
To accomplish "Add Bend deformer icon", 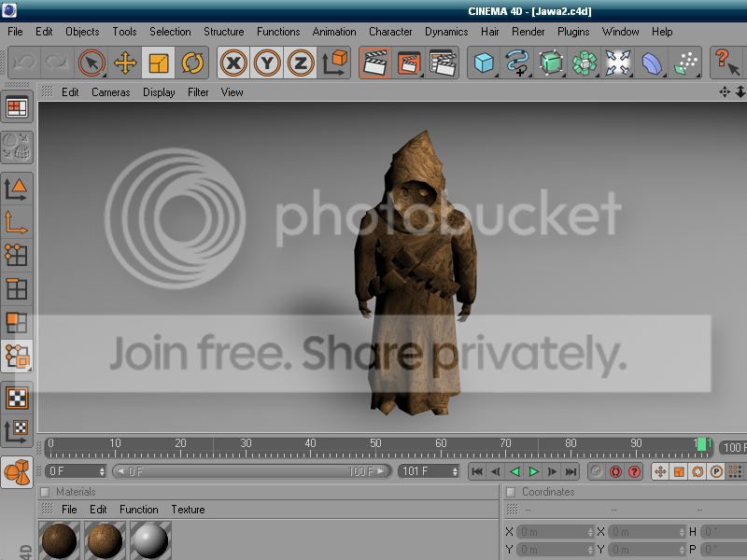I will point(651,63).
